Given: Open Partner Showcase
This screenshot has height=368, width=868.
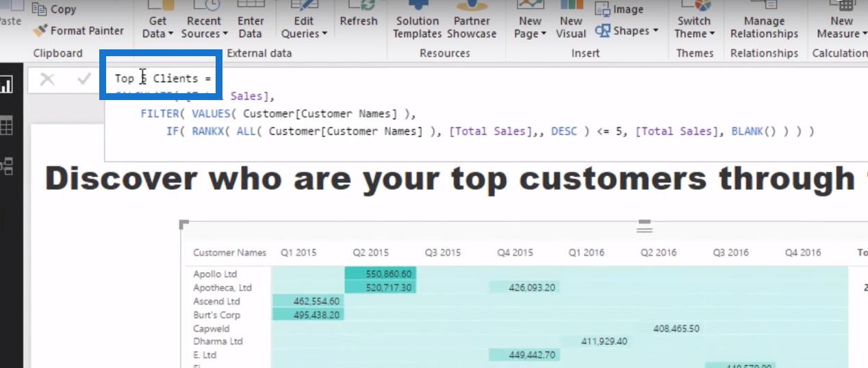Looking at the screenshot, I should [x=472, y=21].
